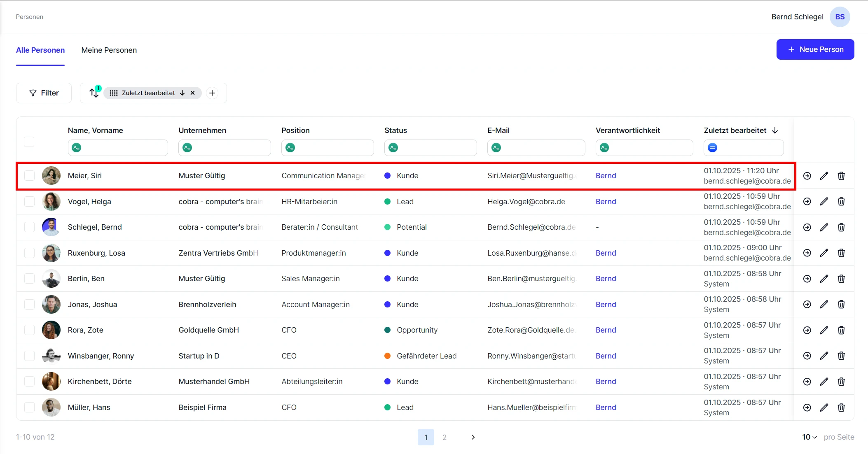868x454 pixels.
Task: Tick the select-all checkbox in the table header
Action: coord(29,142)
